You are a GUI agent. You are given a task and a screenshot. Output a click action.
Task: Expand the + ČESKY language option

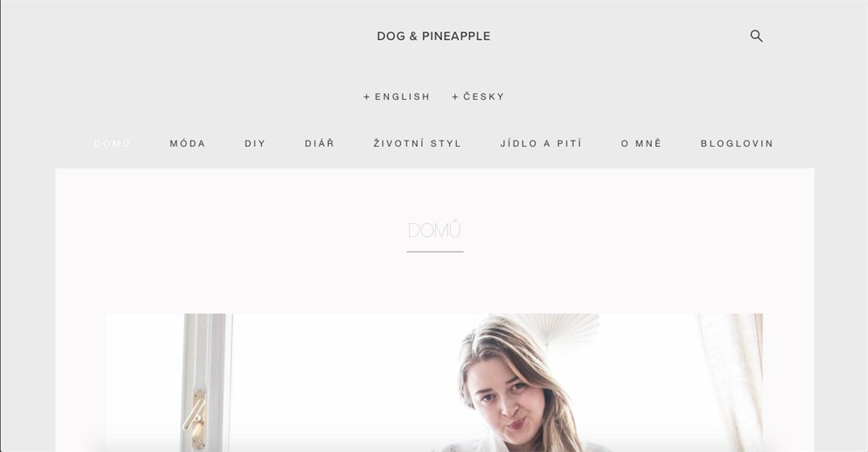coord(478,97)
